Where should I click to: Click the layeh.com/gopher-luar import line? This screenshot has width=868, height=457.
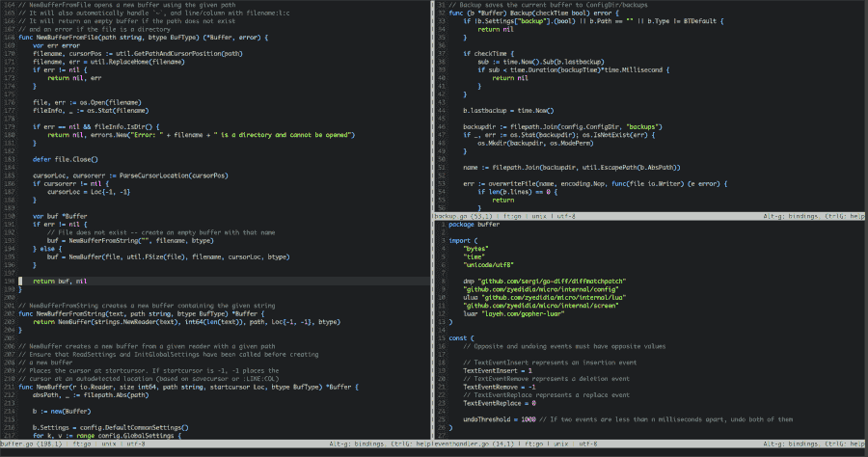click(x=514, y=313)
